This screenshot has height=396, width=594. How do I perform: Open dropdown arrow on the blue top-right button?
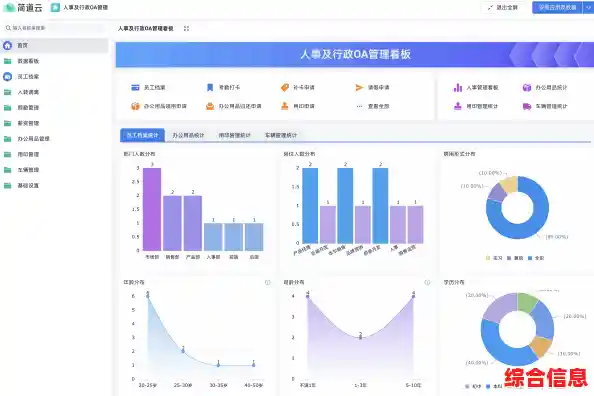588,8
